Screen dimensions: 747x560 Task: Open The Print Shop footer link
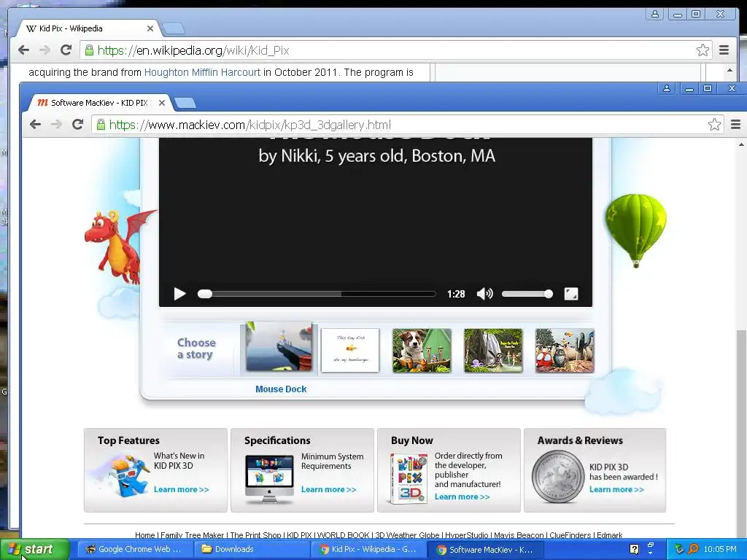click(256, 535)
